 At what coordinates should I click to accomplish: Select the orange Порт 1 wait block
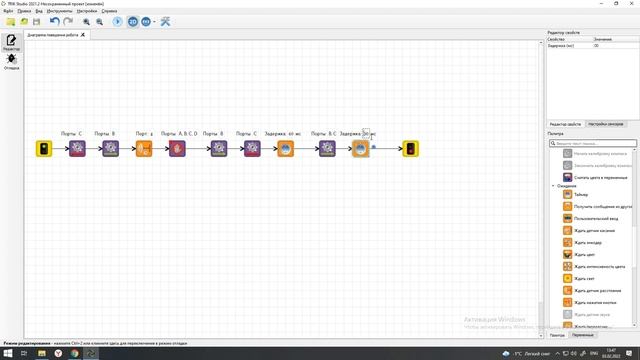(x=144, y=149)
